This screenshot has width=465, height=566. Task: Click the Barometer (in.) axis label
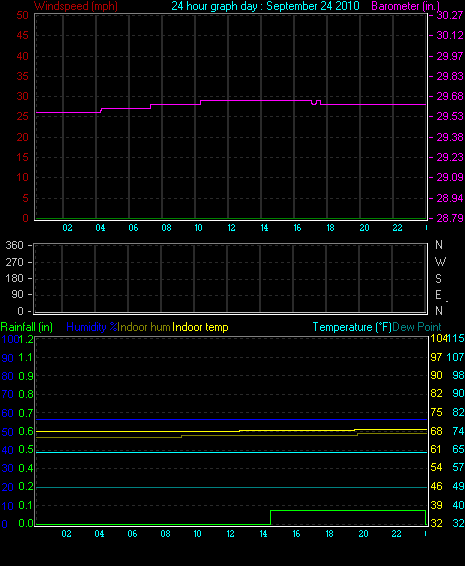point(405,6)
